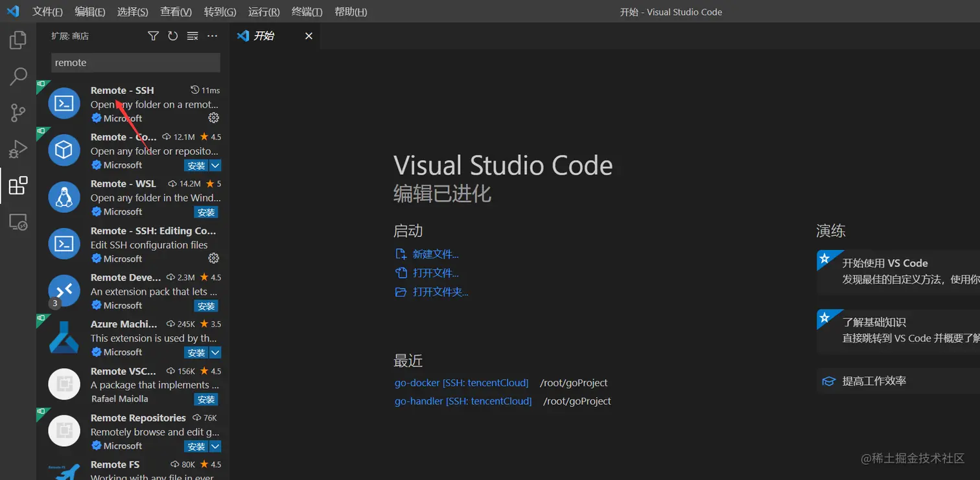Open the 运行(R) menu
Image resolution: width=980 pixels, height=480 pixels.
click(x=264, y=12)
